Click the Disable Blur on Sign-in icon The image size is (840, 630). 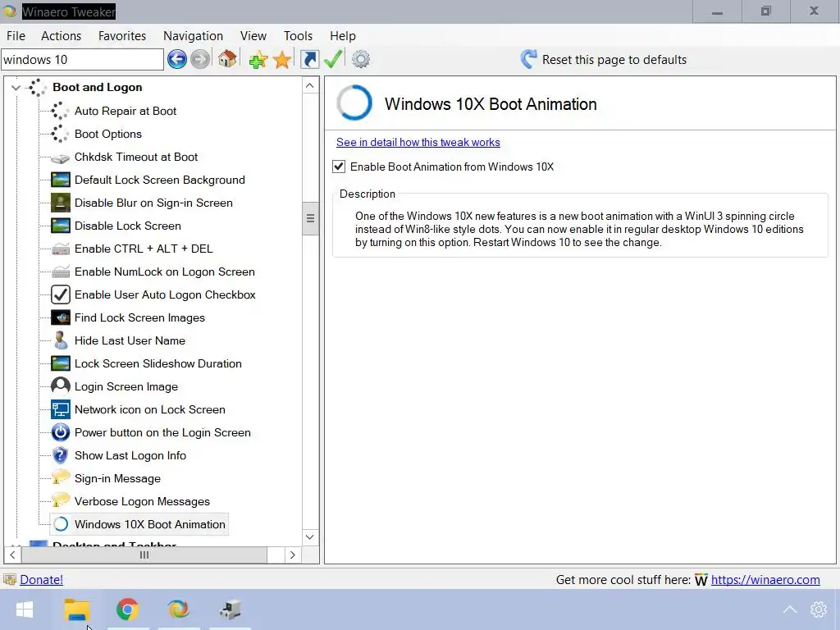(x=60, y=203)
